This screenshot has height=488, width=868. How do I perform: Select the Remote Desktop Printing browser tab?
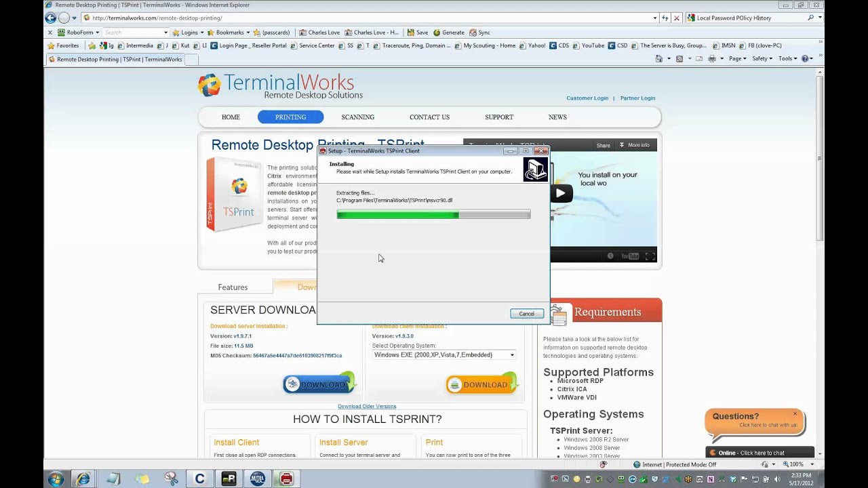tap(115, 60)
